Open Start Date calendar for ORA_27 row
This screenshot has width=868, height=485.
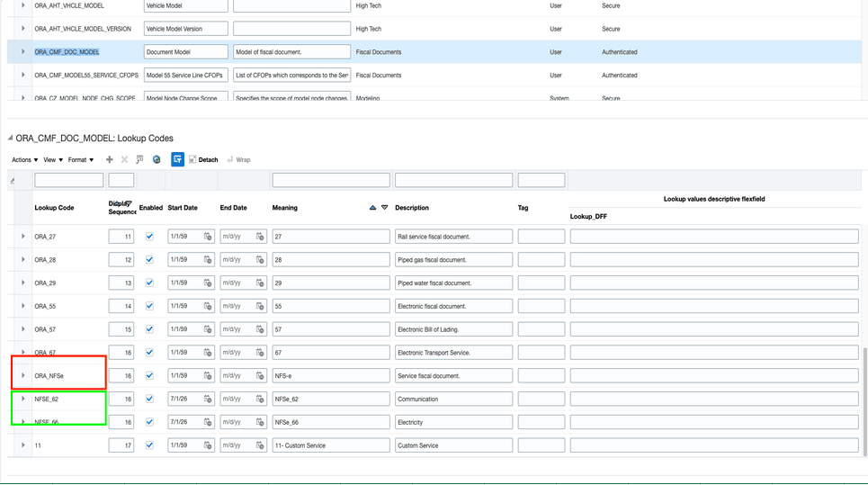point(208,237)
